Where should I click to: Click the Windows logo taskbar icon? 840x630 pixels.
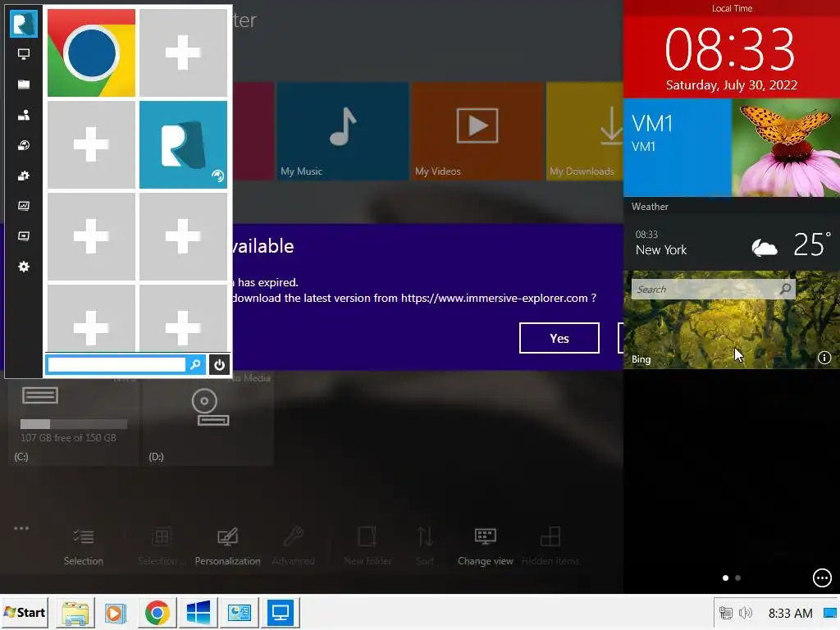199,612
